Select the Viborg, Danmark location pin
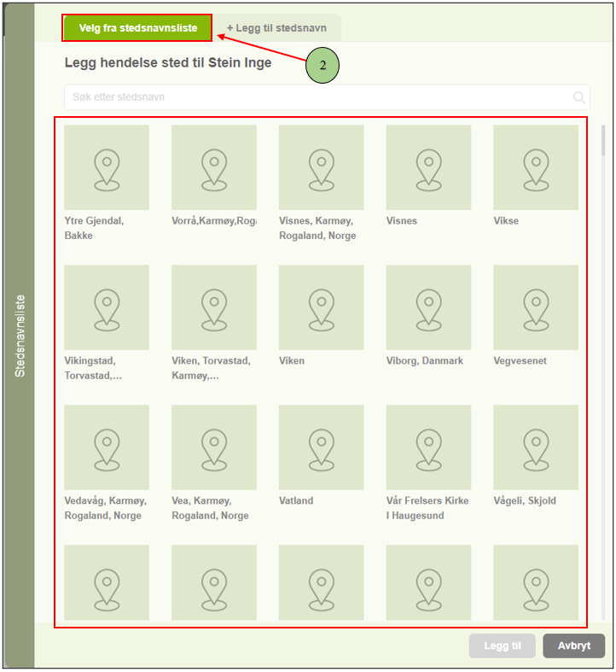The width and height of the screenshot is (616, 672). click(428, 307)
